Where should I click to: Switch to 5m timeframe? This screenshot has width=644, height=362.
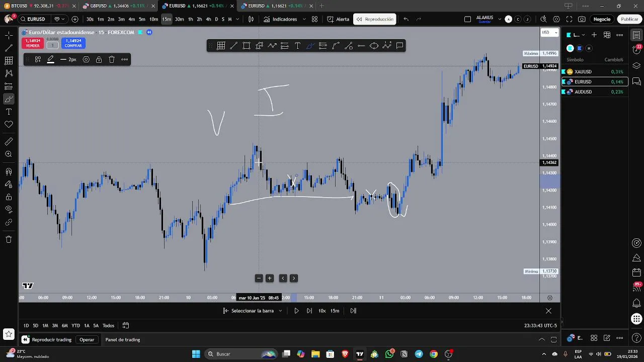(x=142, y=19)
